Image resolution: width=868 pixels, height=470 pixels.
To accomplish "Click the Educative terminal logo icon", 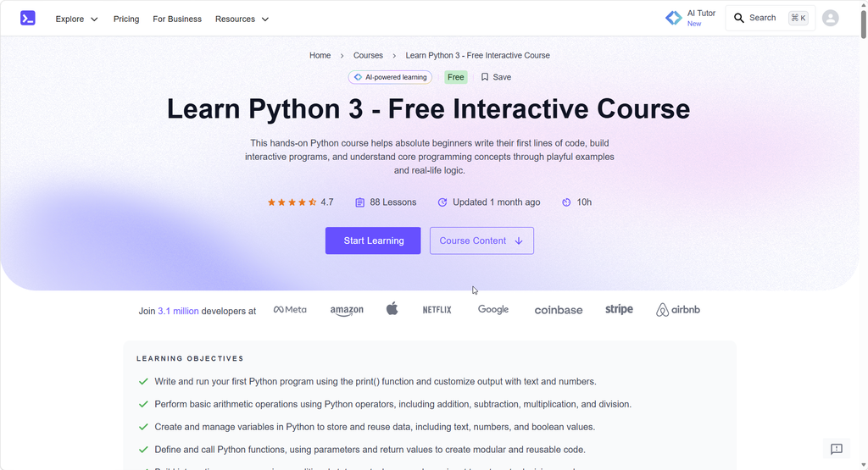I will [x=28, y=19].
